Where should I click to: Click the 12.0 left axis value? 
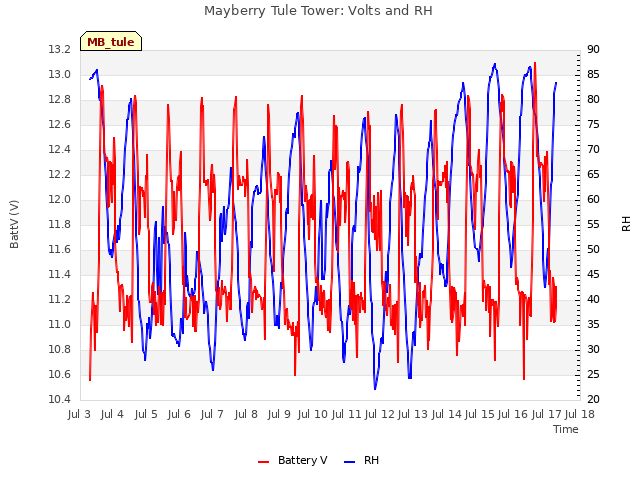click(59, 200)
